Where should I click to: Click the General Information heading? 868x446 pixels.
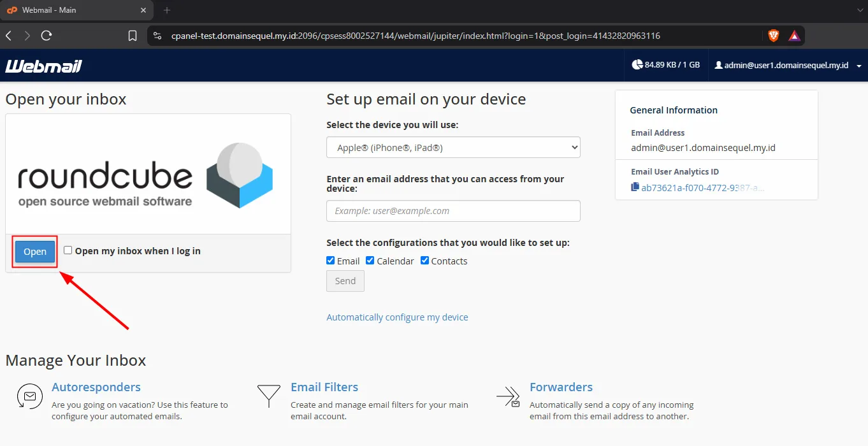pos(674,110)
